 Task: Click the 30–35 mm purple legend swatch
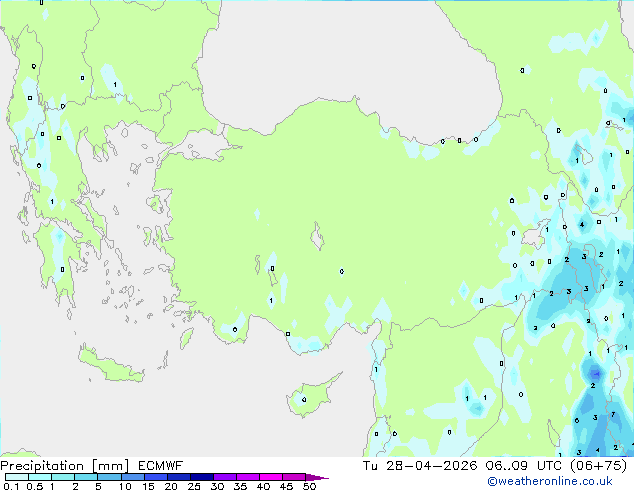click(x=224, y=477)
